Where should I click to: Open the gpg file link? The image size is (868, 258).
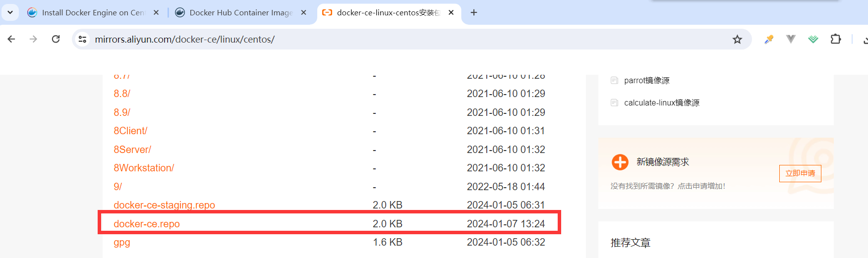(122, 243)
